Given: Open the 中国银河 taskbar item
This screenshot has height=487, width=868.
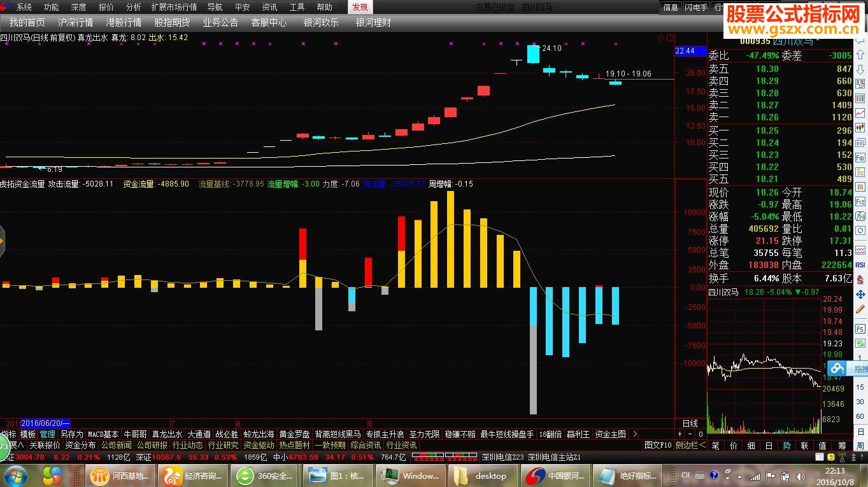Looking at the screenshot, I should (555, 476).
